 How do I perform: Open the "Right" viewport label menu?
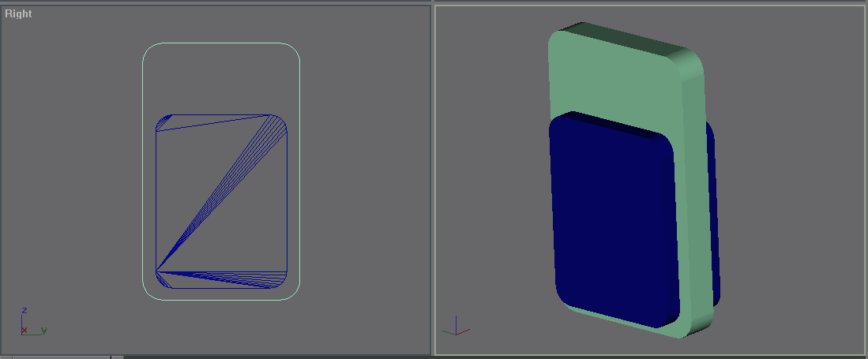pyautogui.click(x=18, y=14)
